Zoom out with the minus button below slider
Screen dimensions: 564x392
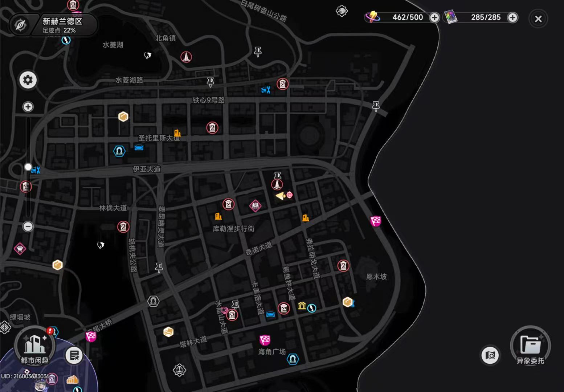pos(28,226)
